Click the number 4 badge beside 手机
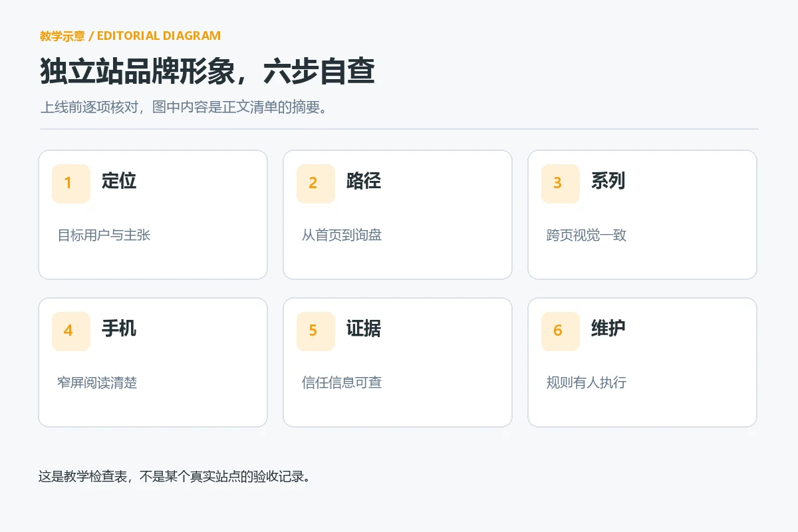Screen dimensions: 798x532 point(71,331)
